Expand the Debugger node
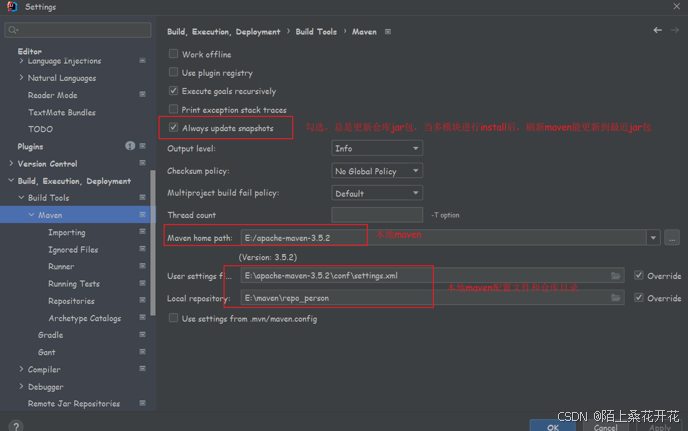 21,386
